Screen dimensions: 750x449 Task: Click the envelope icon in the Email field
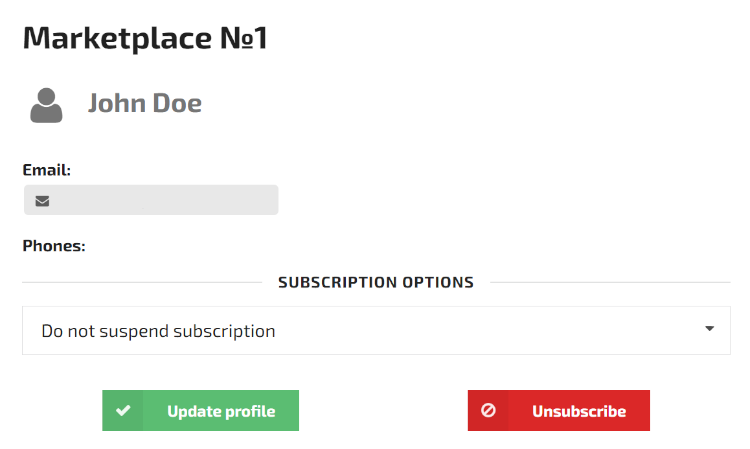click(42, 201)
